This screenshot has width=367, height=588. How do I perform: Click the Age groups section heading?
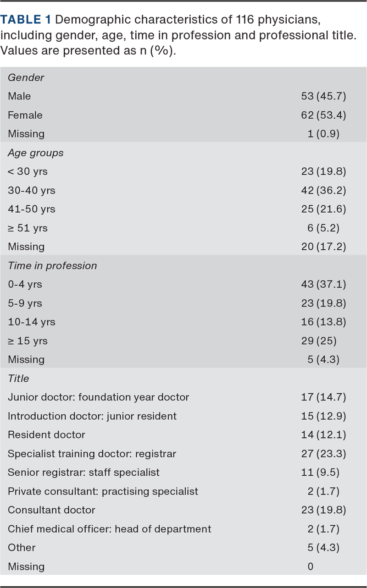pos(35,153)
